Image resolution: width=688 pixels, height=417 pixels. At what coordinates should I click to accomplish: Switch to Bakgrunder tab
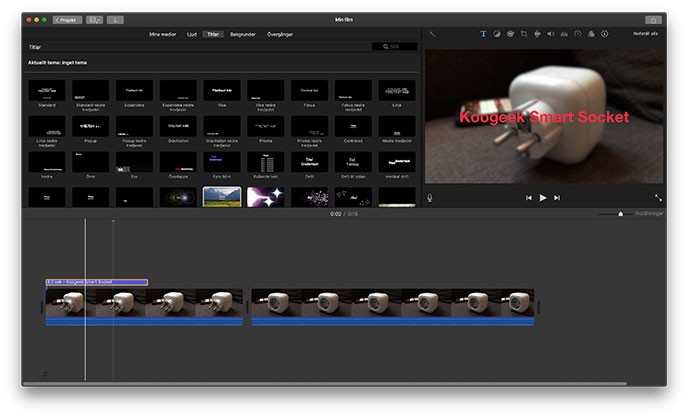(x=243, y=34)
